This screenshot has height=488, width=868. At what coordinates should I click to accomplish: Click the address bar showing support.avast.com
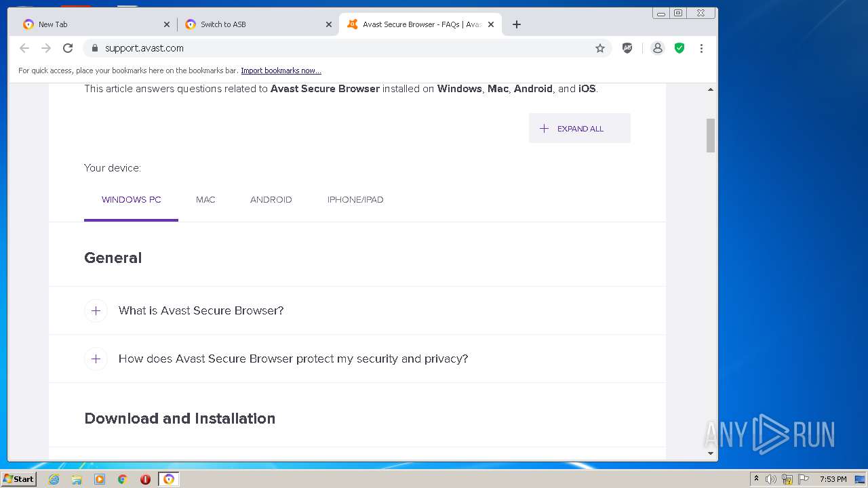click(x=346, y=48)
